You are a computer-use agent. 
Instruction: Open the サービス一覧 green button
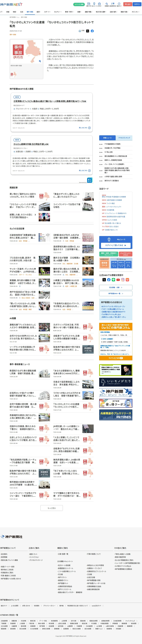point(79,4)
